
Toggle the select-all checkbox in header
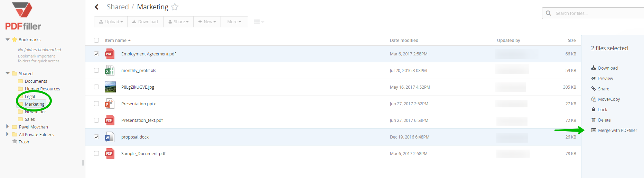point(96,40)
